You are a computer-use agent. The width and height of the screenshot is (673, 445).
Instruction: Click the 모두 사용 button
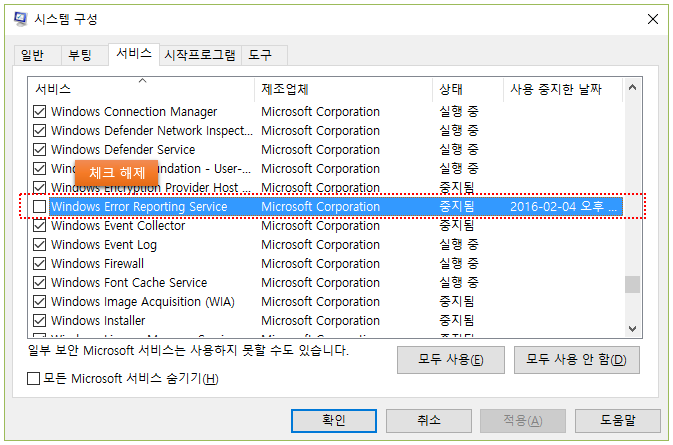pyautogui.click(x=451, y=360)
